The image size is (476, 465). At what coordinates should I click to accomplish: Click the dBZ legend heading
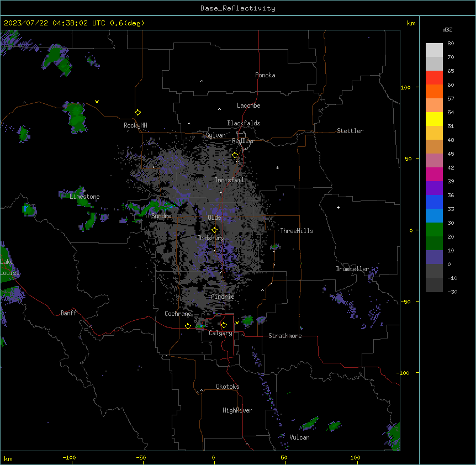pyautogui.click(x=447, y=29)
